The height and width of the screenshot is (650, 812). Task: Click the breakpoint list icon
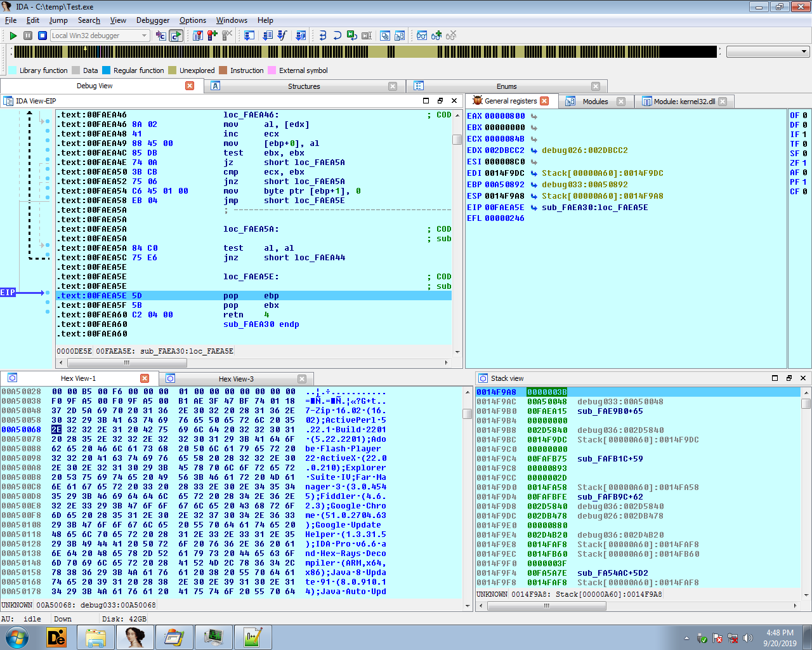[x=198, y=36]
